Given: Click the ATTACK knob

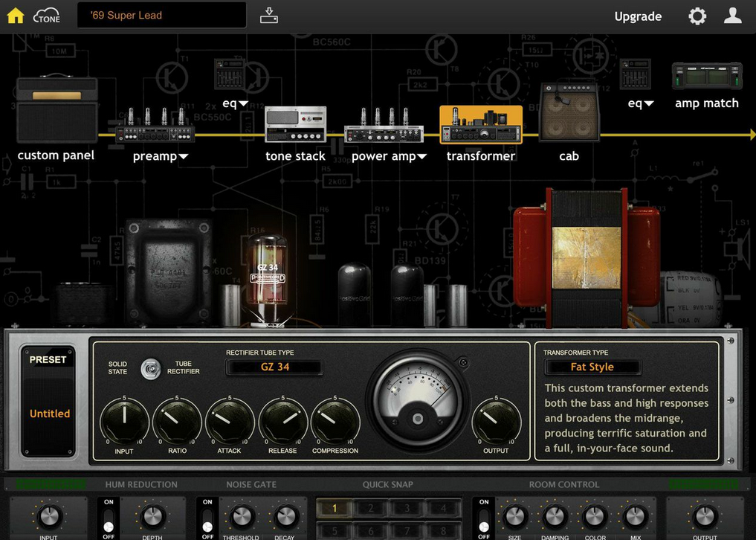Looking at the screenshot, I should coord(230,421).
